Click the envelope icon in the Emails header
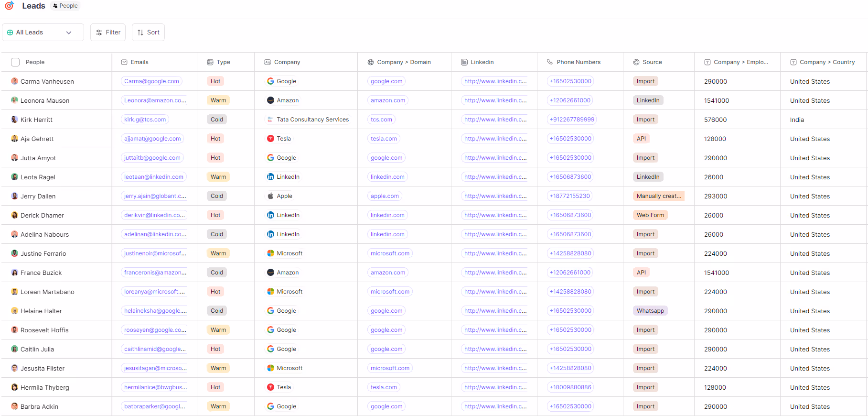 (124, 62)
